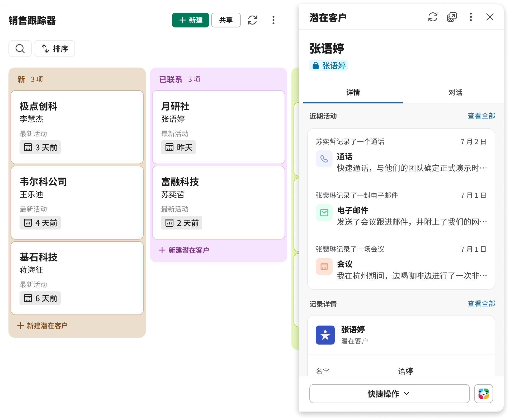
Task: Open the 韦尔科公司 card
Action: 77,203
